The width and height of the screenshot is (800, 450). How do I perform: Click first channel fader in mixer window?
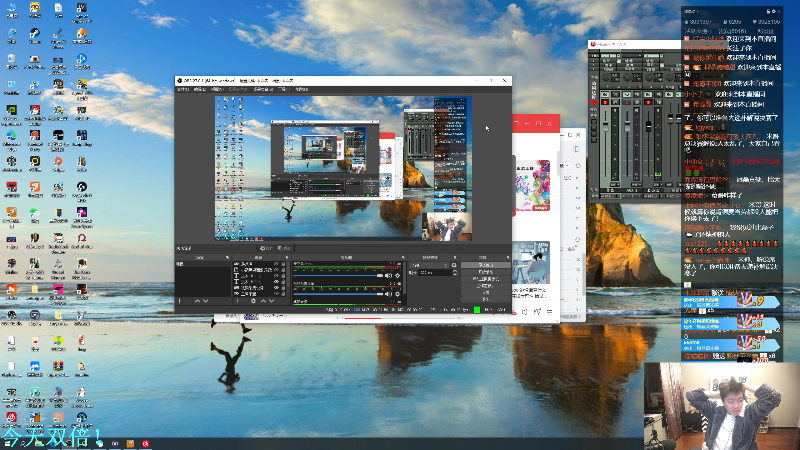tap(605, 126)
